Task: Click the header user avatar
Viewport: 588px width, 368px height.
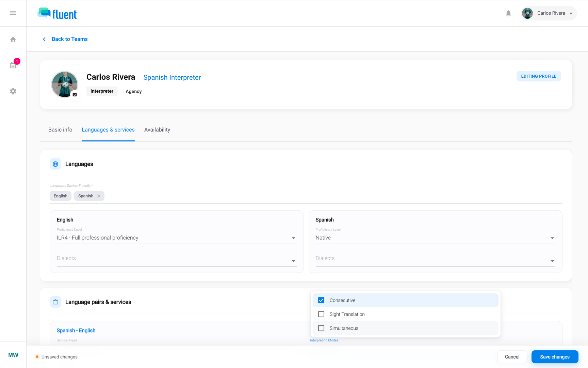Action: click(527, 13)
